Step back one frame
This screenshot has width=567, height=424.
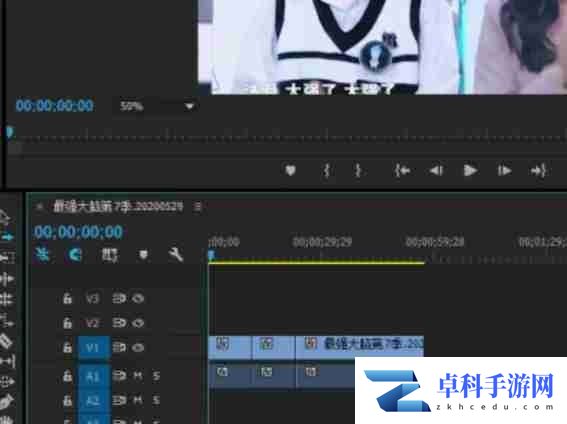(436, 170)
